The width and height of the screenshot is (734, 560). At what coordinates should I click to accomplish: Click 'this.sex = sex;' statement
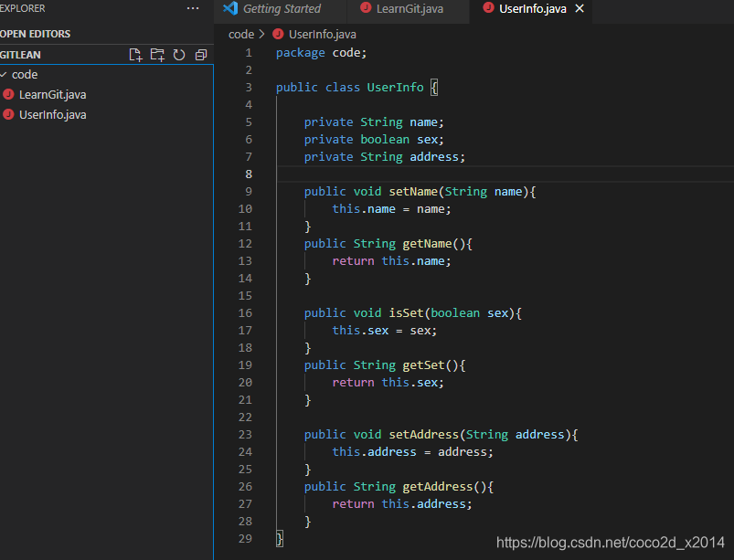(384, 331)
